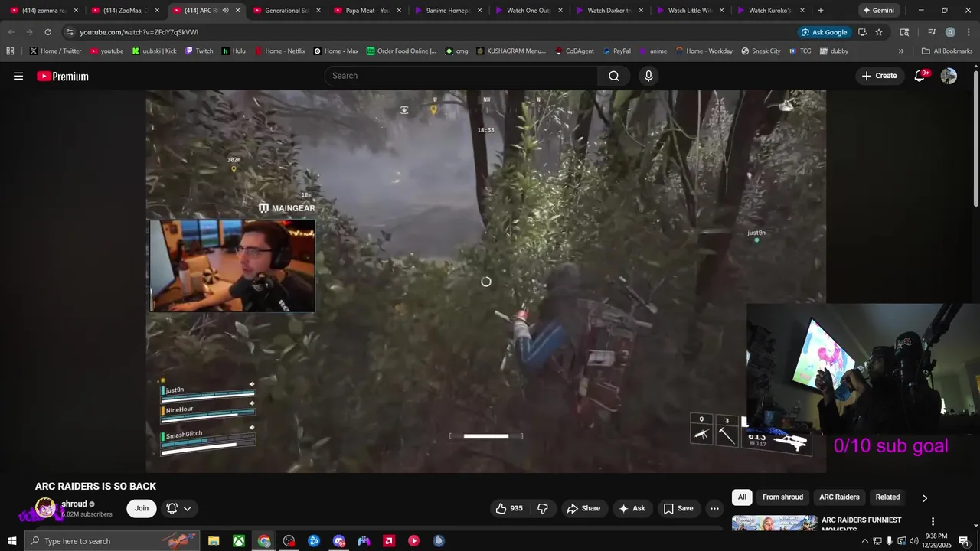980x551 pixels.
Task: Open Gemini in Chrome
Action: (878, 11)
